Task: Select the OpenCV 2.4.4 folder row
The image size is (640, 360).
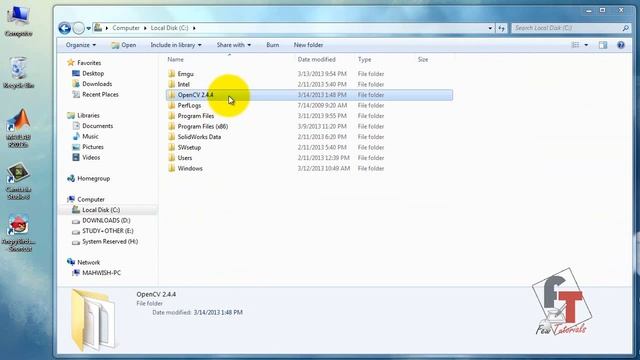Action: (x=309, y=95)
